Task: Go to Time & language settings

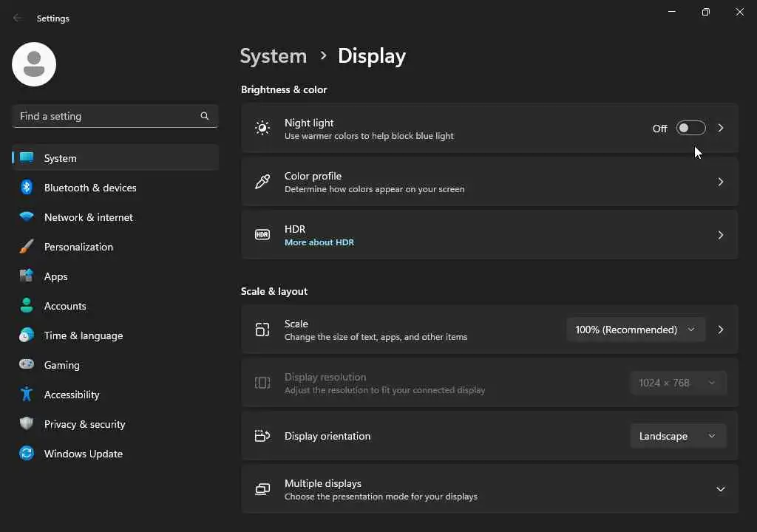Action: (83, 335)
